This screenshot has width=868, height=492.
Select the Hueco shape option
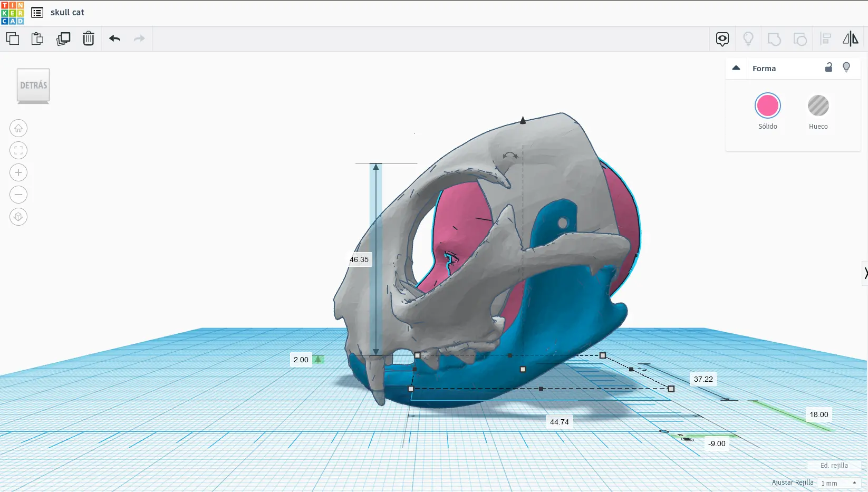coord(818,106)
